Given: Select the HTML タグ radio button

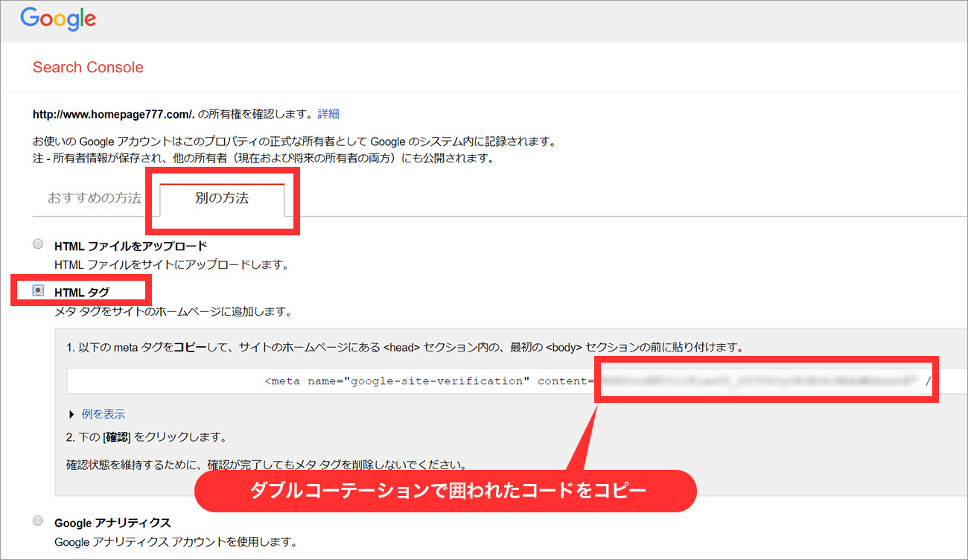Looking at the screenshot, I should coord(38,290).
